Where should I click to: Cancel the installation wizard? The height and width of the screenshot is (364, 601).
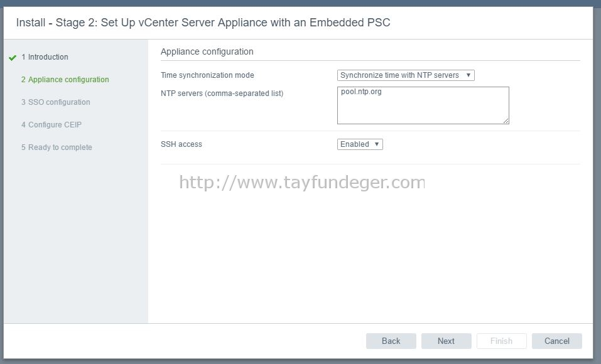557,341
